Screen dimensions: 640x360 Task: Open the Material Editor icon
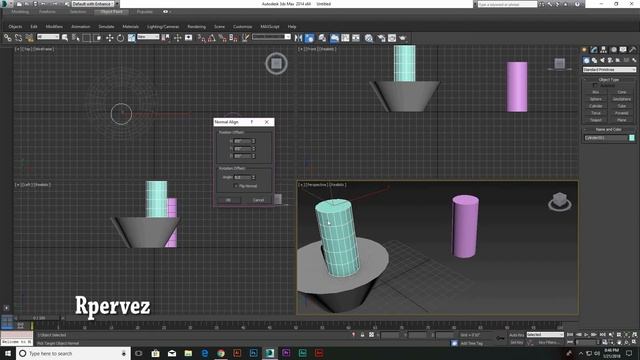pyautogui.click(x=369, y=38)
